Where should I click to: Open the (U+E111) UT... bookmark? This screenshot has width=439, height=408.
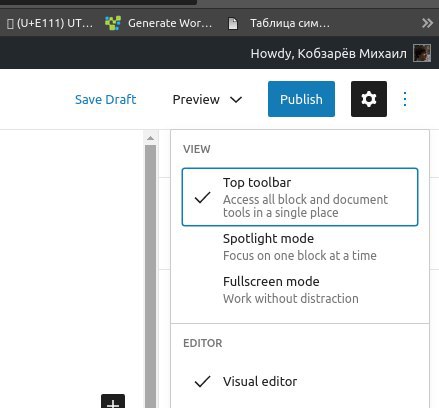tap(50, 23)
